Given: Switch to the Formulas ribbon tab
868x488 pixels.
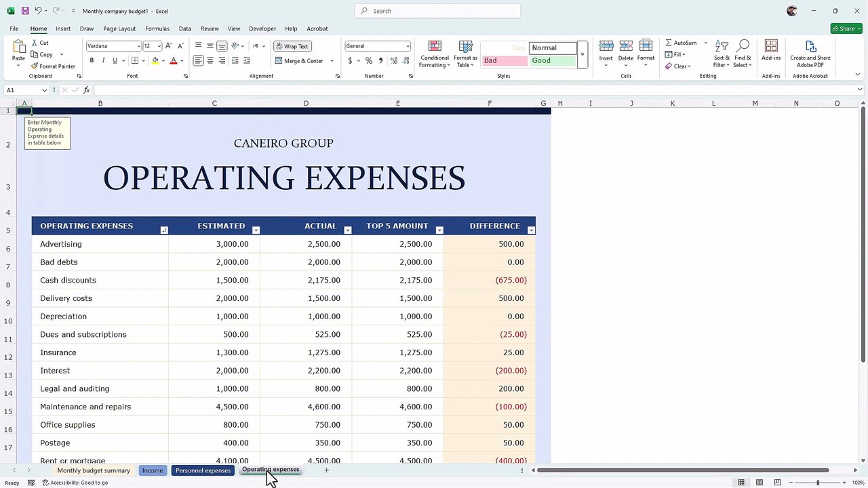Looking at the screenshot, I should pyautogui.click(x=157, y=28).
